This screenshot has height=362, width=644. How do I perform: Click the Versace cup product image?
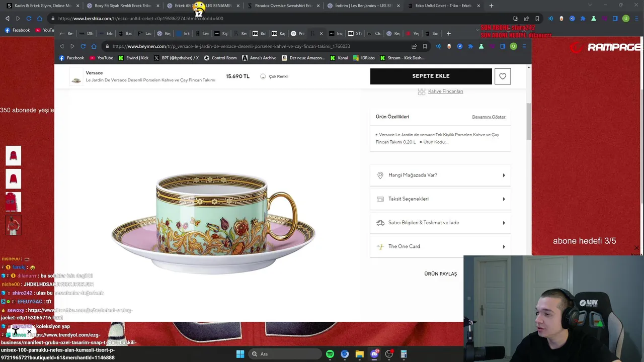(213, 223)
